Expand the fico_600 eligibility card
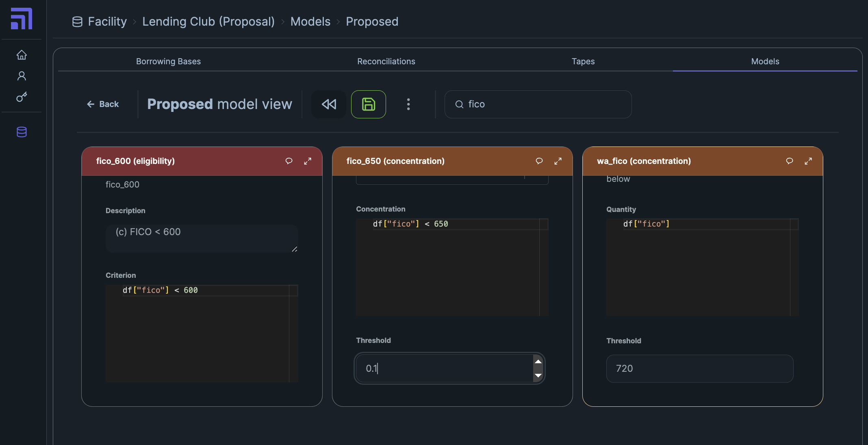 click(308, 161)
